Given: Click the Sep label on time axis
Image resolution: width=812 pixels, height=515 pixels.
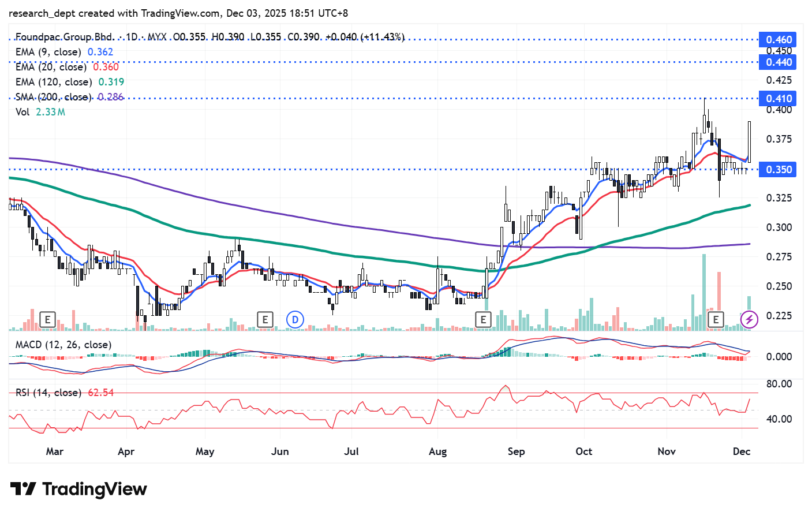Looking at the screenshot, I should click(516, 451).
